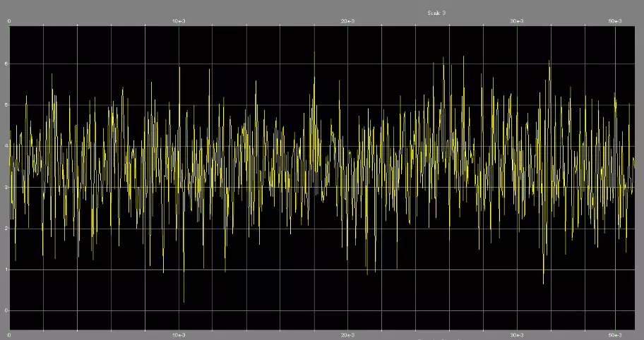Click the 30e-3 label on the bottom axis

pyautogui.click(x=517, y=335)
